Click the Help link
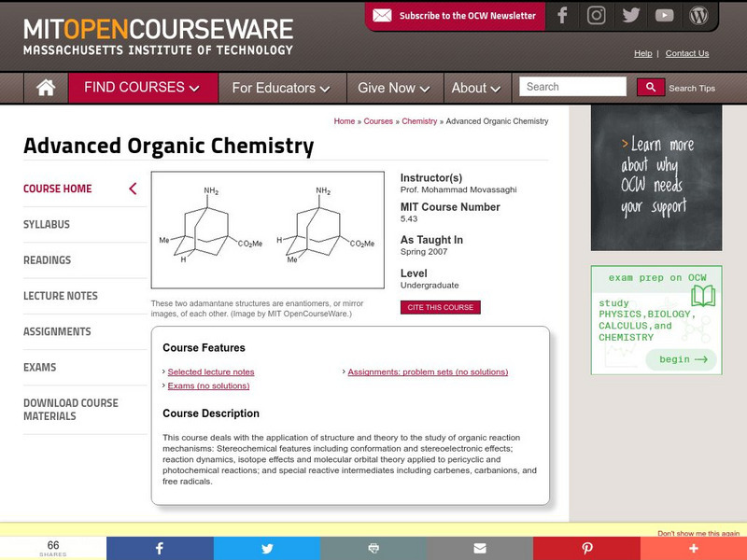747x560 pixels. pos(642,53)
